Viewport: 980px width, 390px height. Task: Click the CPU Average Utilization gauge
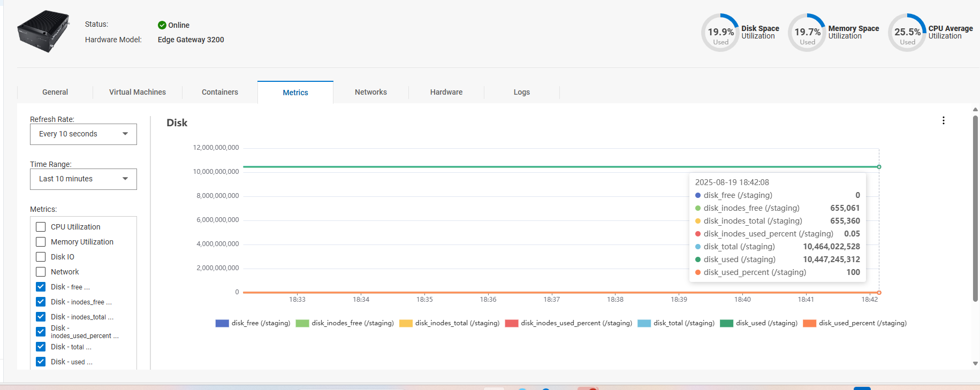[907, 33]
